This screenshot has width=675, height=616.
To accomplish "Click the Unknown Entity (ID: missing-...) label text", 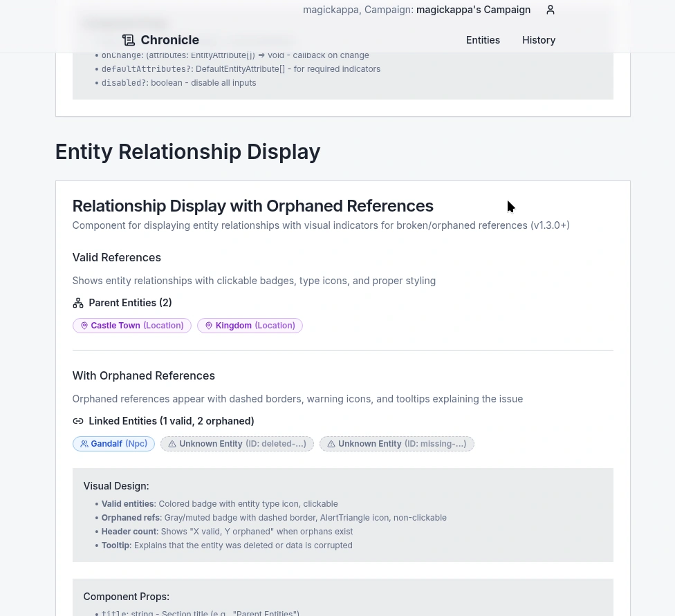I will tap(402, 444).
